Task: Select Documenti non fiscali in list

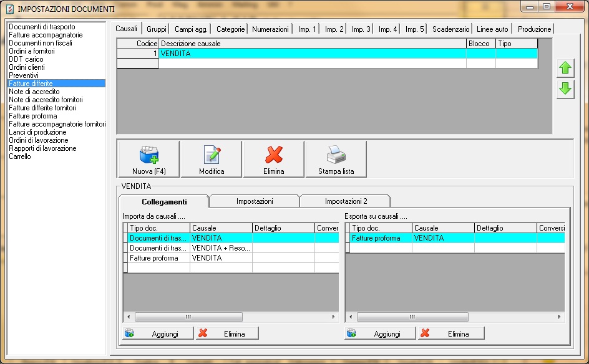Action: point(56,43)
